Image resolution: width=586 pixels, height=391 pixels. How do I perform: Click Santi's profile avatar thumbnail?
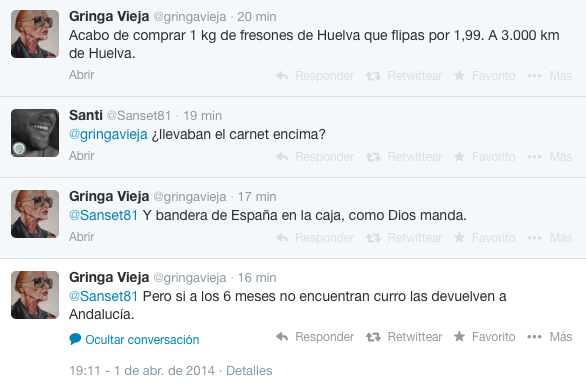(35, 133)
